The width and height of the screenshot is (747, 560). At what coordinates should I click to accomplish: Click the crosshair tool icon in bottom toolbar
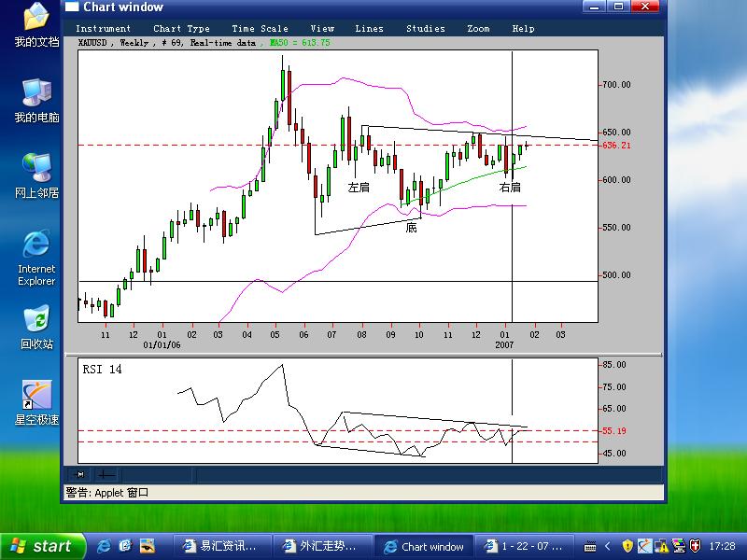coord(106,474)
